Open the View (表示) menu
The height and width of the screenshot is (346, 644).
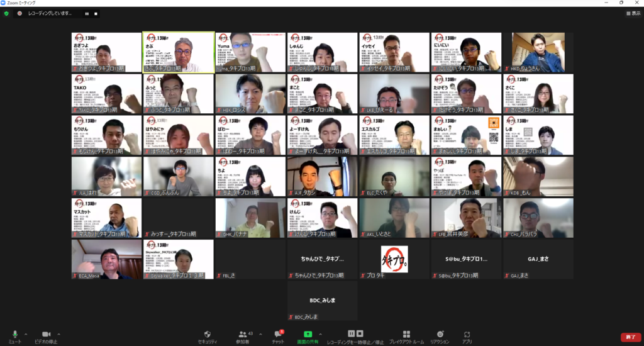tap(633, 13)
